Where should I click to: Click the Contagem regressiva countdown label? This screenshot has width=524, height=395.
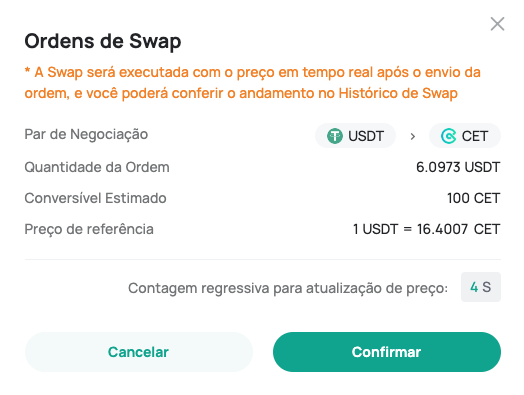(288, 288)
